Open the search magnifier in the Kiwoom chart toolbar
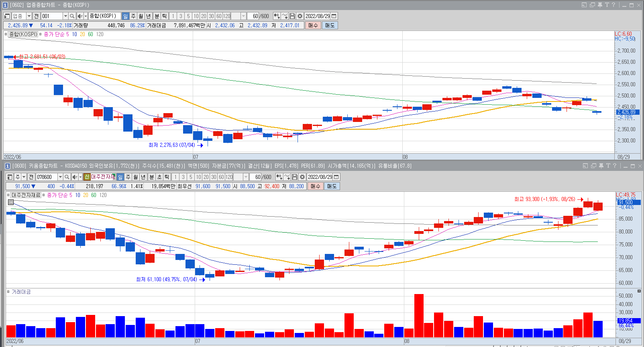Viewport: 644px width, 347px height. coord(67,177)
